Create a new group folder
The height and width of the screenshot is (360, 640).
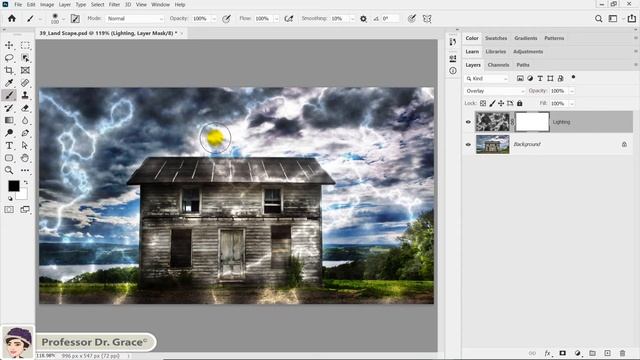(x=592, y=353)
